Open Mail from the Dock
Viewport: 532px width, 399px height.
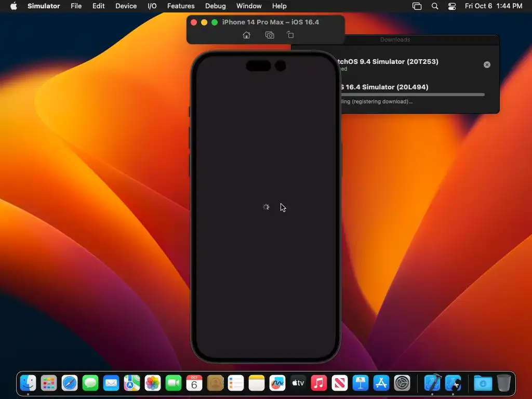point(111,383)
